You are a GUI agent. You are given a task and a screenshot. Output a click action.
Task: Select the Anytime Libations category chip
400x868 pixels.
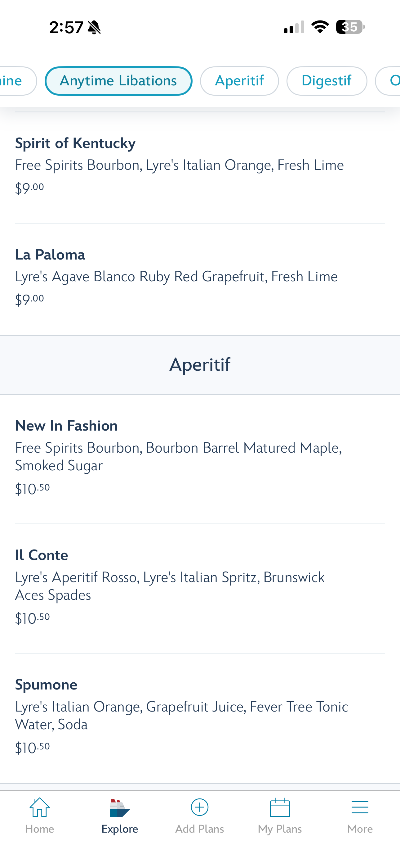point(118,81)
